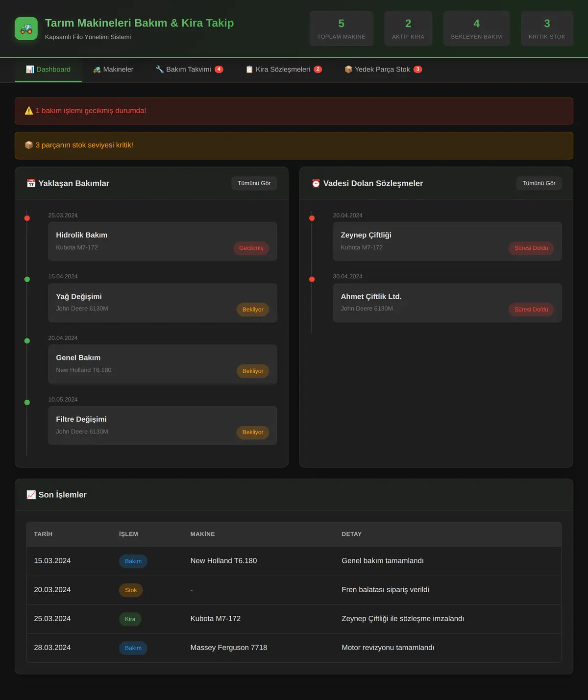Open the Yedek Parça Stok tab
Viewport: 588px width, 700px height.
pos(383,70)
